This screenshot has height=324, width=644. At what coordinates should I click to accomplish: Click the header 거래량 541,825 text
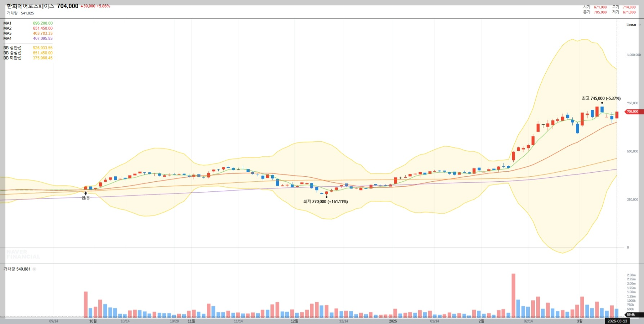click(x=20, y=13)
